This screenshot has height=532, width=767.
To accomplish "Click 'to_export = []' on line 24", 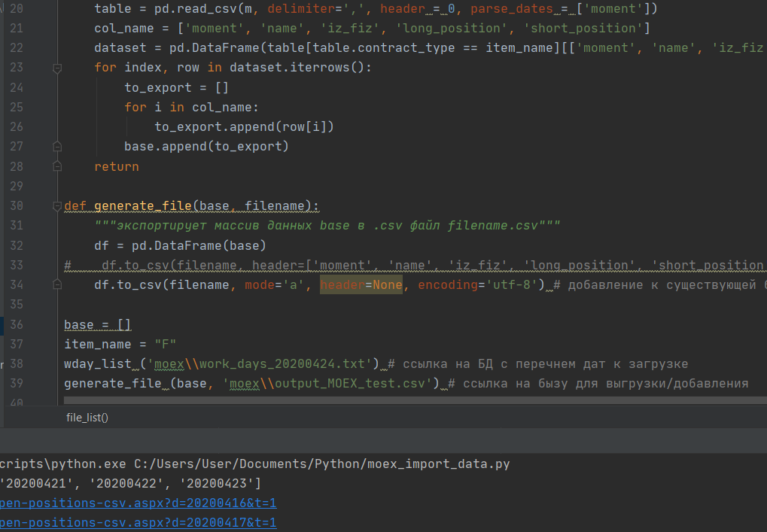I will 177,87.
